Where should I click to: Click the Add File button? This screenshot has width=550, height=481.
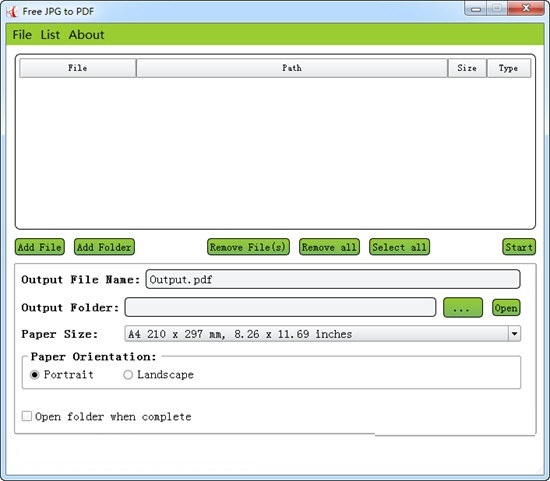coord(40,247)
